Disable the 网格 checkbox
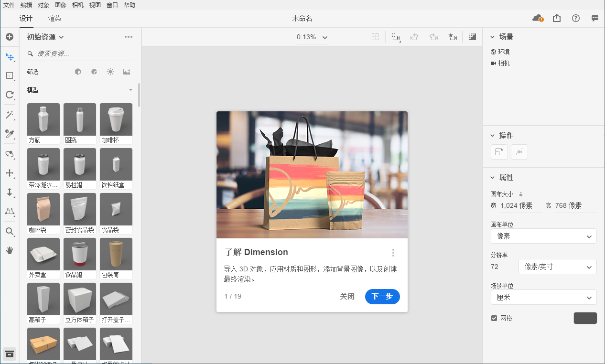Image resolution: width=605 pixels, height=364 pixels. [x=494, y=318]
